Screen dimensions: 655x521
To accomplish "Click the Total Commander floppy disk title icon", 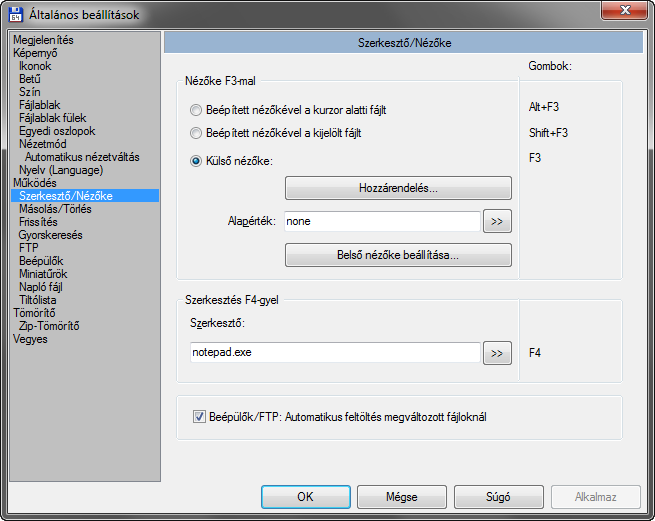I will [15, 15].
